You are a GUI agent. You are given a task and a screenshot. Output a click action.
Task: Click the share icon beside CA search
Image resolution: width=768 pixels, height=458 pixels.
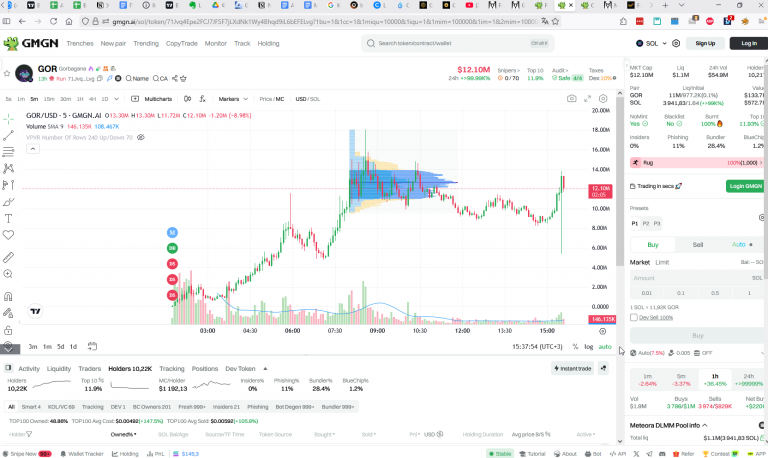pos(175,78)
